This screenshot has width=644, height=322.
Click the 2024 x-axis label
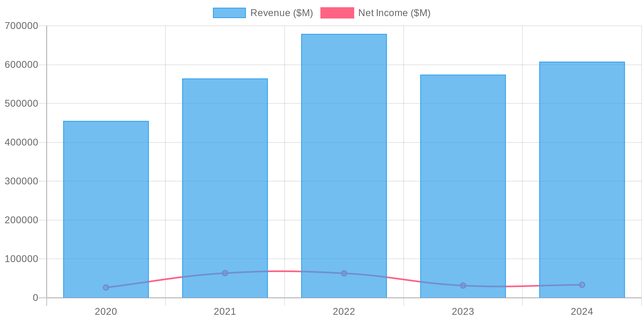(x=582, y=312)
